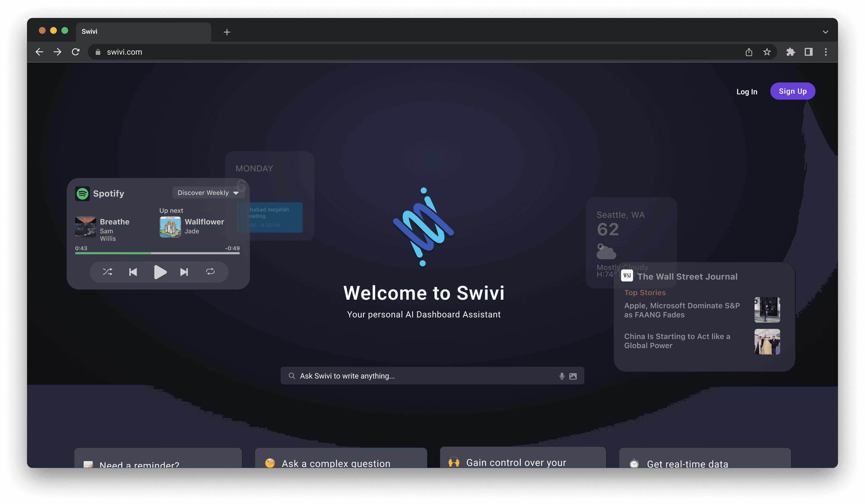Click the WSJ logo icon
The width and height of the screenshot is (865, 504).
pos(627,276)
